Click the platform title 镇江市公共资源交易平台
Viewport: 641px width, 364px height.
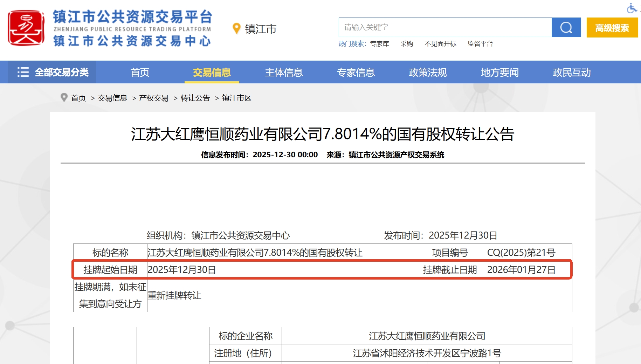pos(132,16)
